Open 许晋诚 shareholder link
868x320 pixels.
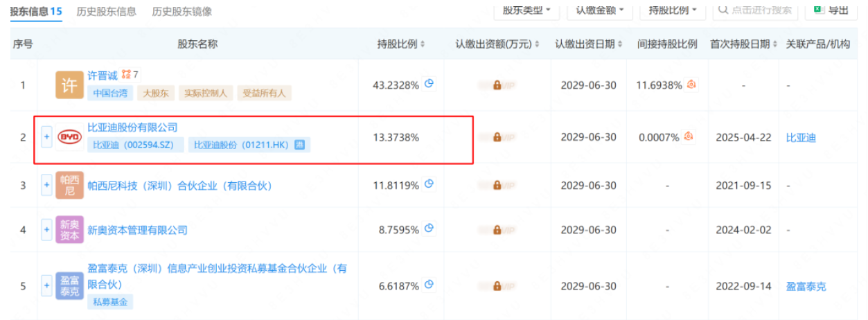pos(103,74)
